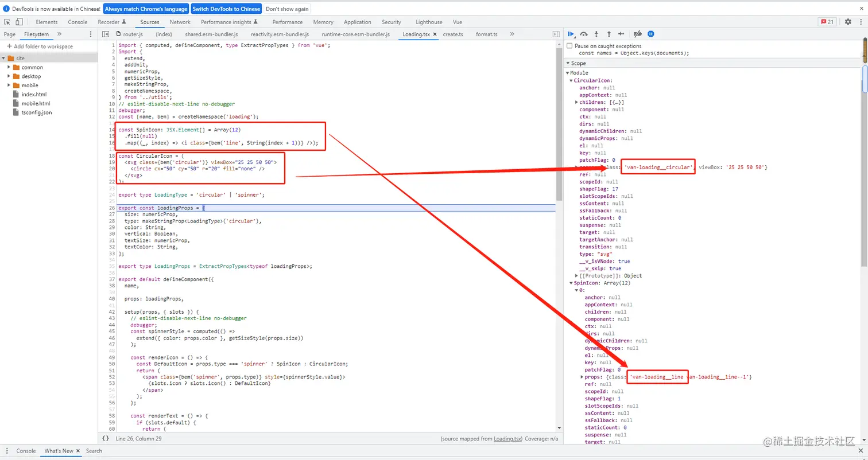This screenshot has height=460, width=868.
Task: Toggle pause on exceptions icon
Action: point(650,34)
